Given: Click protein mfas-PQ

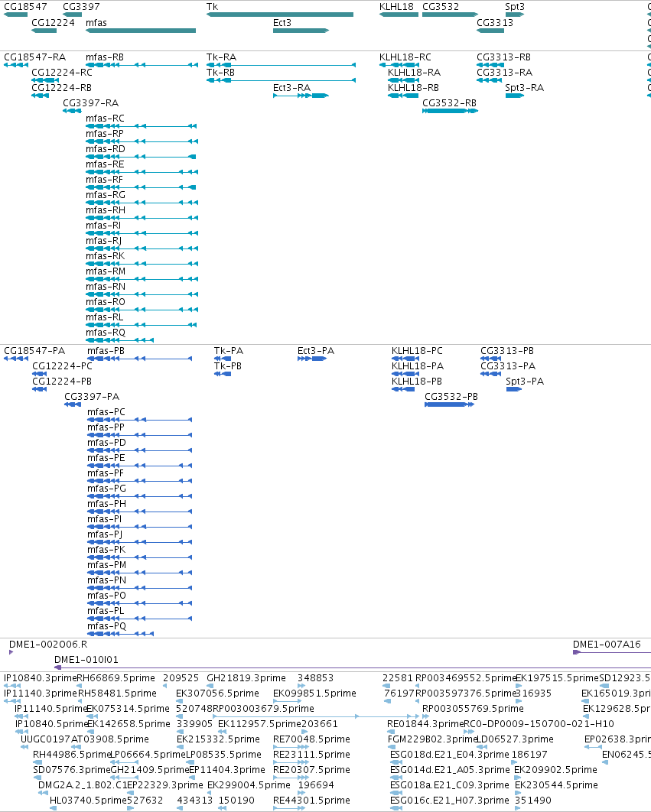Looking at the screenshot, I should (x=120, y=634).
